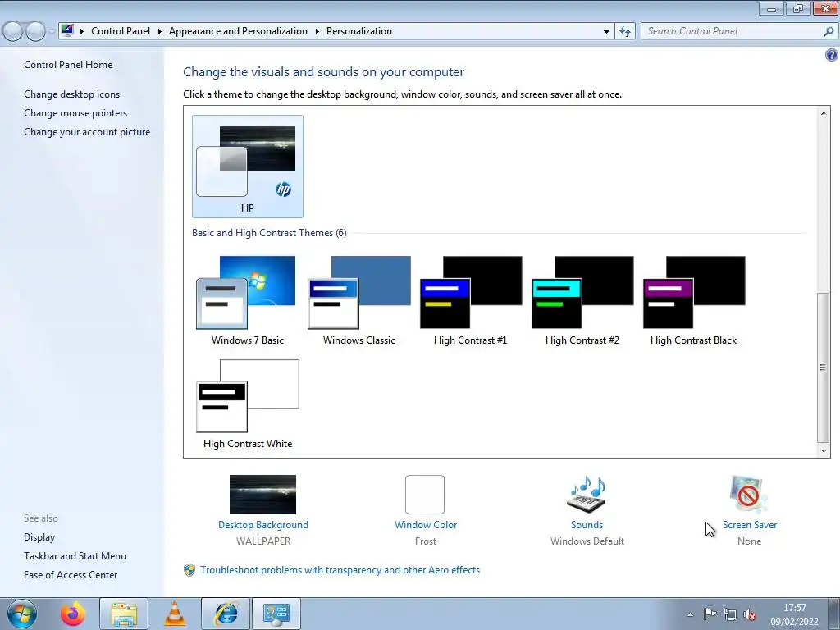Select the High Contrast White theme
Screen dimensions: 840x630
click(248, 404)
